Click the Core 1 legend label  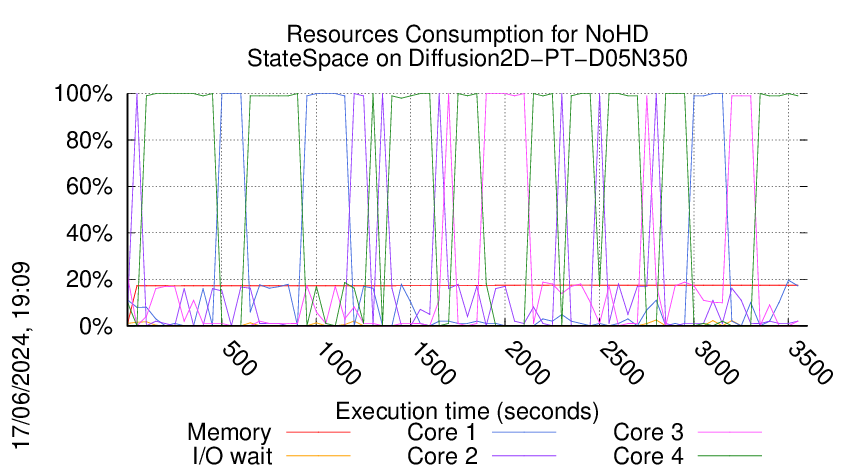(x=442, y=432)
